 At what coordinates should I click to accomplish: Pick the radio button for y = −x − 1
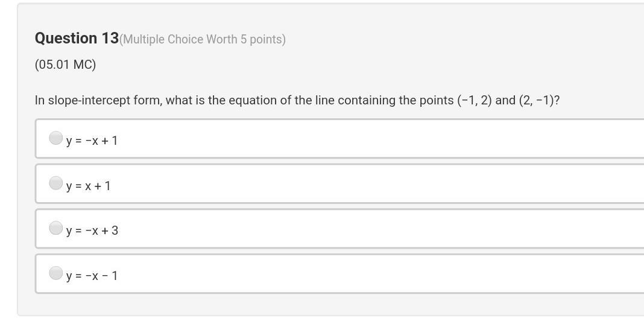55,273
